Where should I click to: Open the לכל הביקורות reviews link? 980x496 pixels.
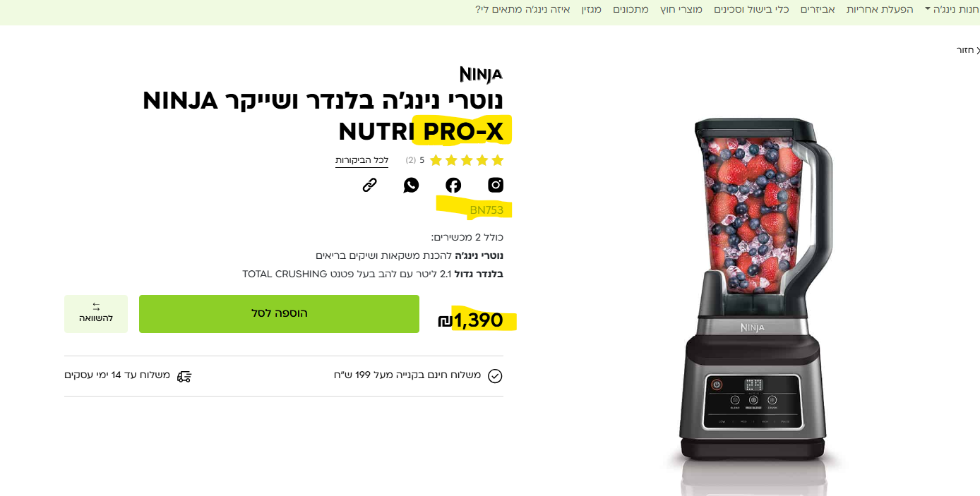[361, 160]
